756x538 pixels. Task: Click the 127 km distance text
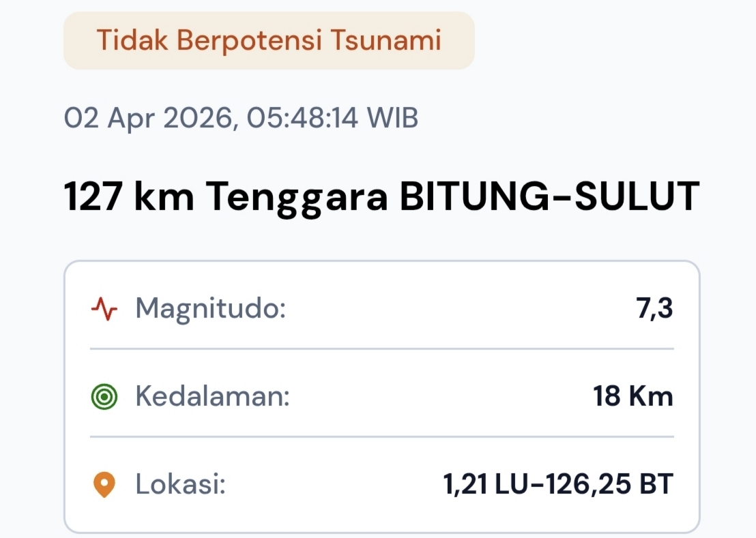pyautogui.click(x=128, y=197)
